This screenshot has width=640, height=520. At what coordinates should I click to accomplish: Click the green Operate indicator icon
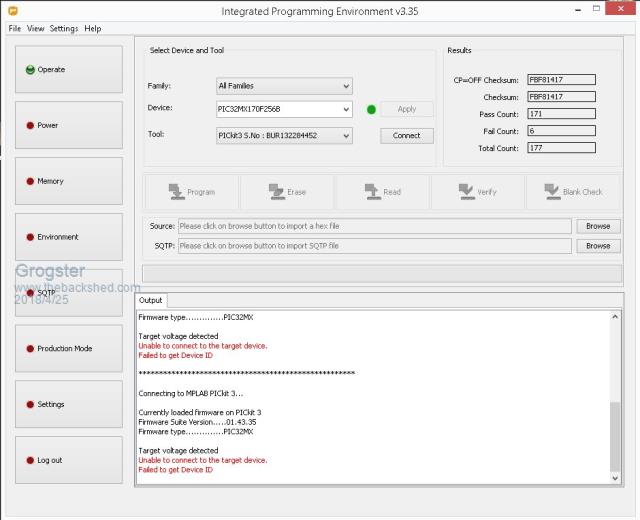tap(30, 70)
